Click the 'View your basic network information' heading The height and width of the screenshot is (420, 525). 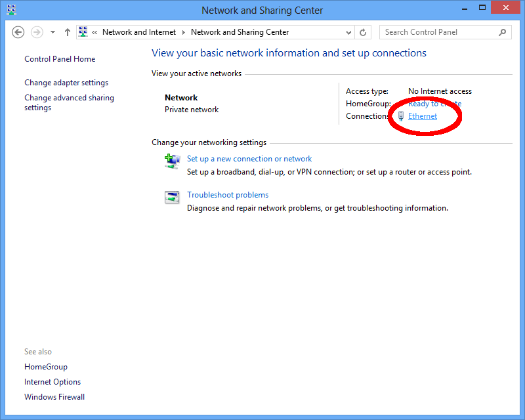tap(289, 53)
